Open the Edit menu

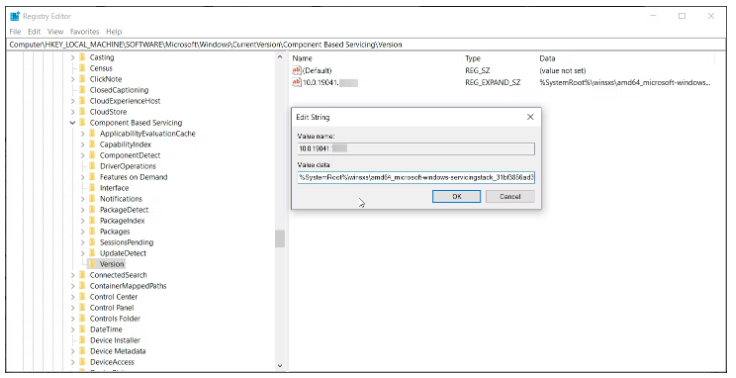(x=34, y=31)
